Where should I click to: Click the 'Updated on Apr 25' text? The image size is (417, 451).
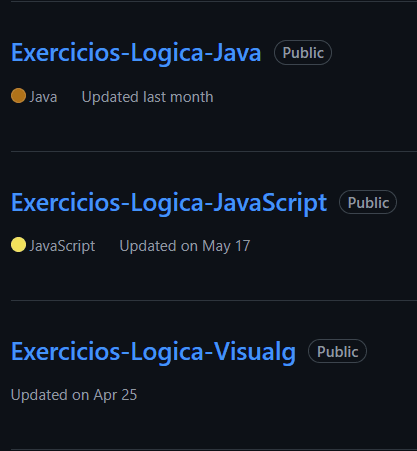(74, 395)
